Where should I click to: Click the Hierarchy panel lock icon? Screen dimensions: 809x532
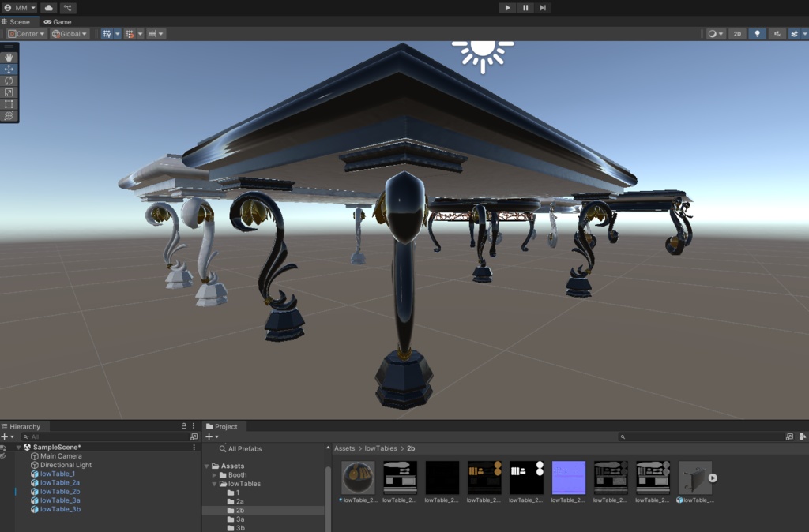(183, 425)
